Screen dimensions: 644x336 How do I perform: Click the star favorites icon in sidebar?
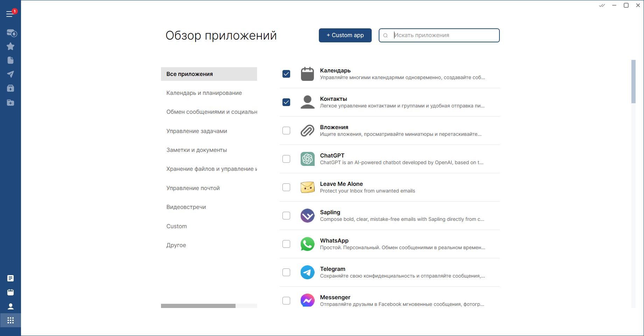(10, 46)
